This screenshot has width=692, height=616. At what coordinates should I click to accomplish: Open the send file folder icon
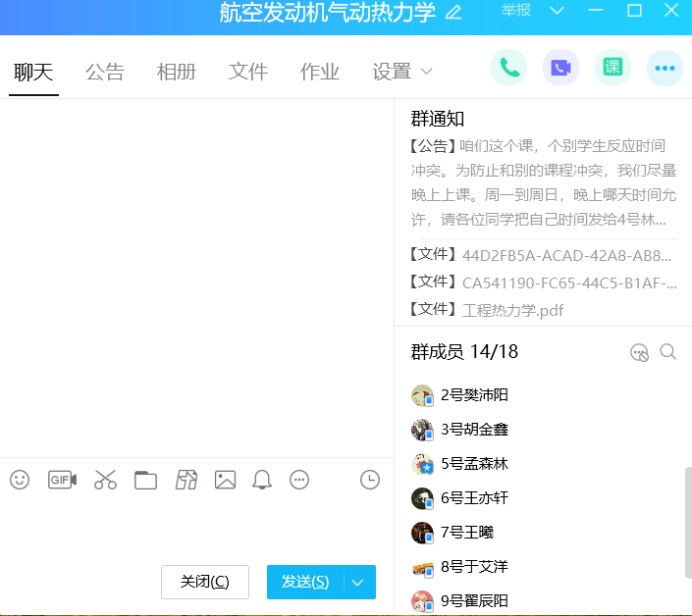(145, 480)
